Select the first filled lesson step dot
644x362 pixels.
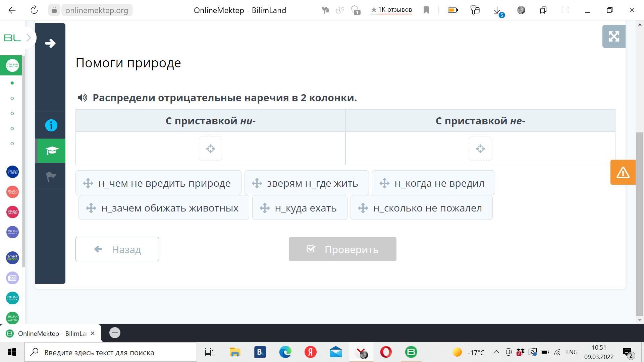click(x=12, y=83)
